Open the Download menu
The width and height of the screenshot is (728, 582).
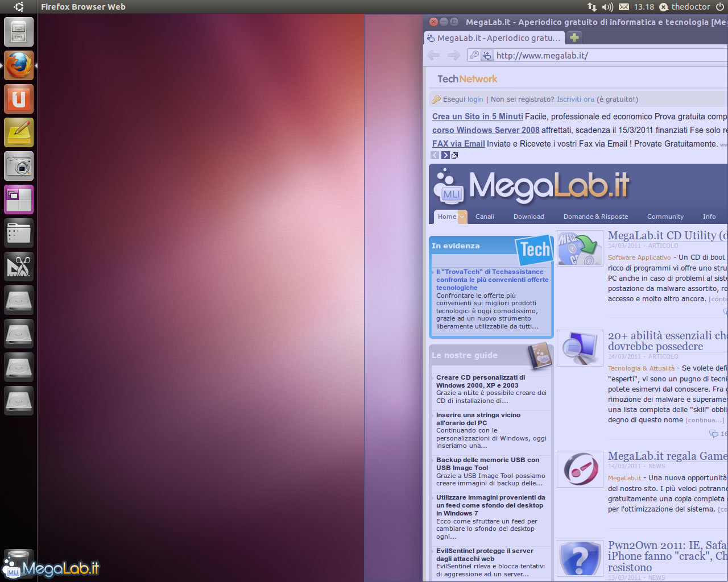pos(529,217)
